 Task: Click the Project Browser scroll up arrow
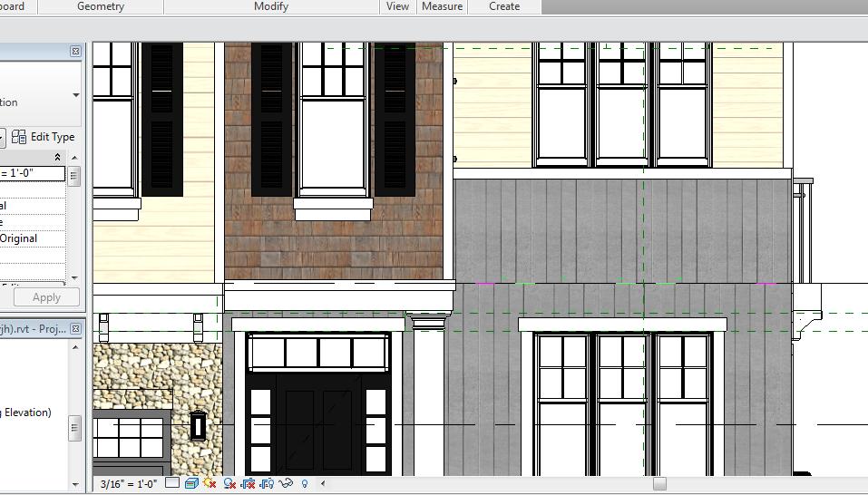tap(75, 347)
